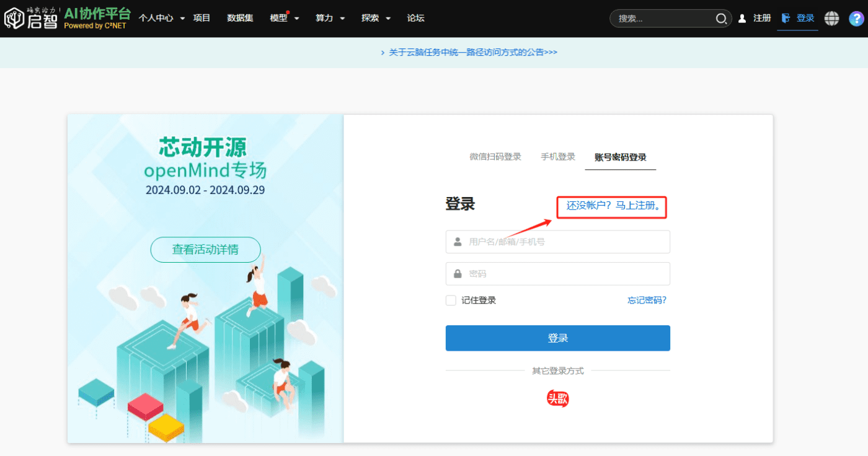Expand the 探索 dropdown menu
868x456 pixels.
click(374, 18)
